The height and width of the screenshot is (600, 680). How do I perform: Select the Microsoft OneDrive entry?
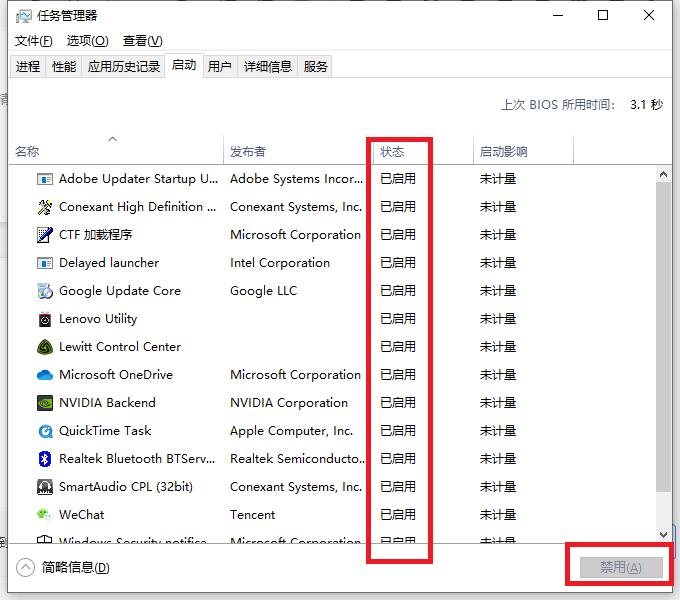point(116,375)
